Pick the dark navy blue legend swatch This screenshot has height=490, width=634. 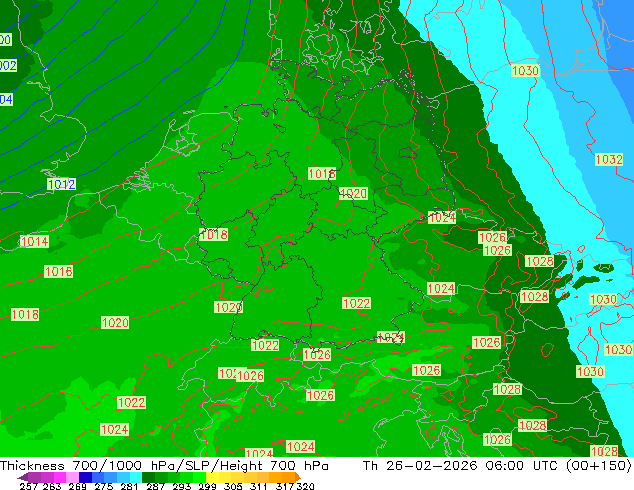coord(85,477)
